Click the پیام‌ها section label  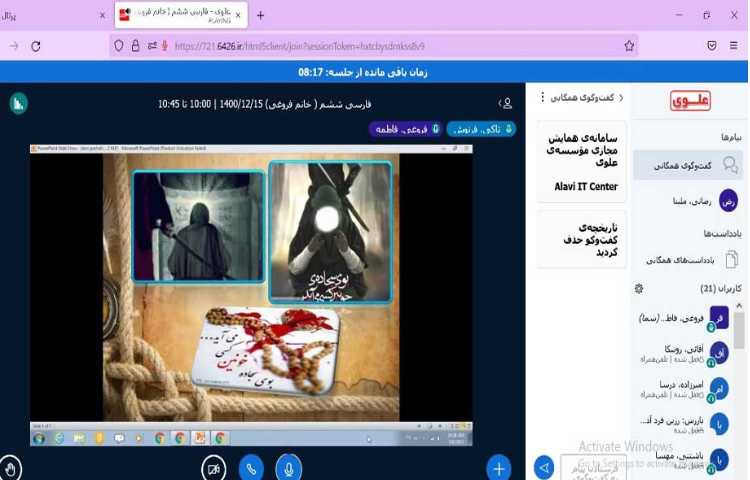(x=731, y=137)
